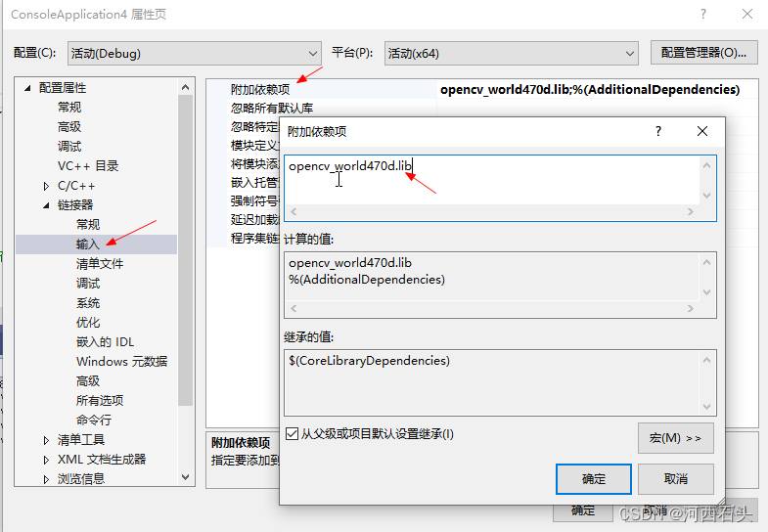Click the edit box scroll left arrow

(294, 211)
